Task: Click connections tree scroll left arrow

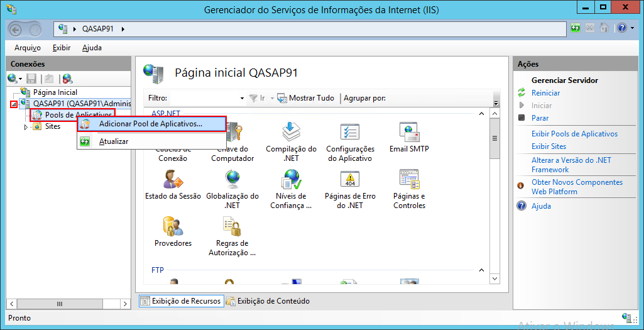Action: pos(11,304)
